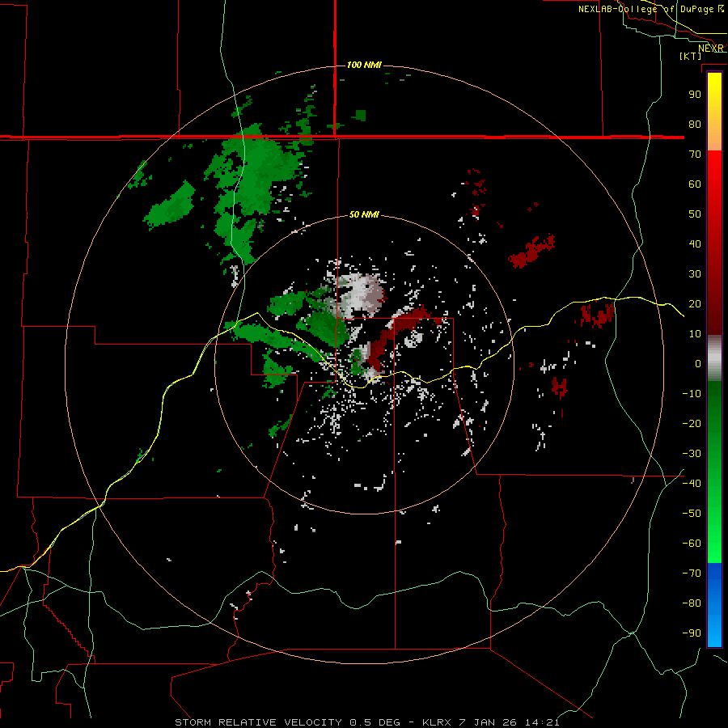This screenshot has width=728, height=728.
Task: Click the "50 NMI" range ring label
Action: (364, 214)
